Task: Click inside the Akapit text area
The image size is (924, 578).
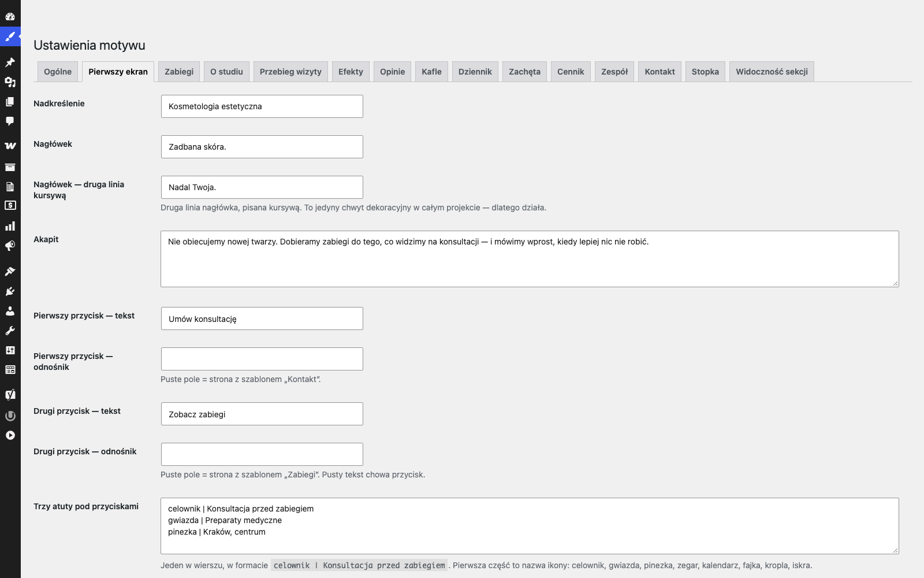Action: coord(530,259)
